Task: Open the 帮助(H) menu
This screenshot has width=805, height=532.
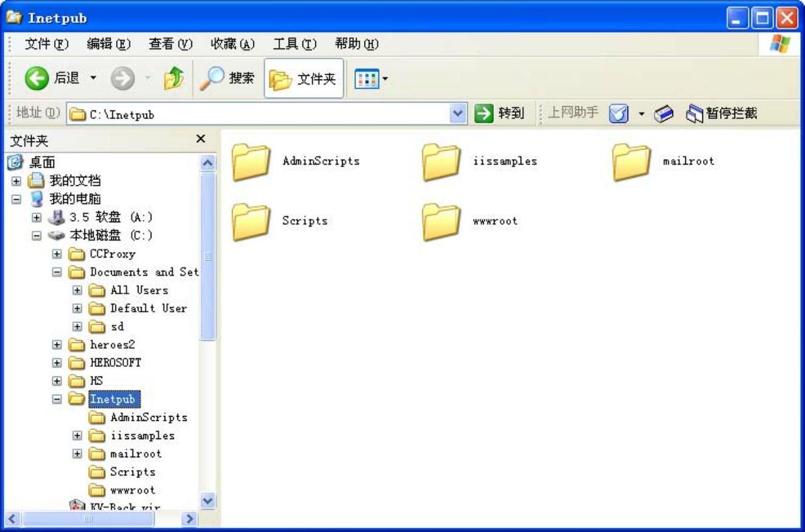Action: (357, 44)
